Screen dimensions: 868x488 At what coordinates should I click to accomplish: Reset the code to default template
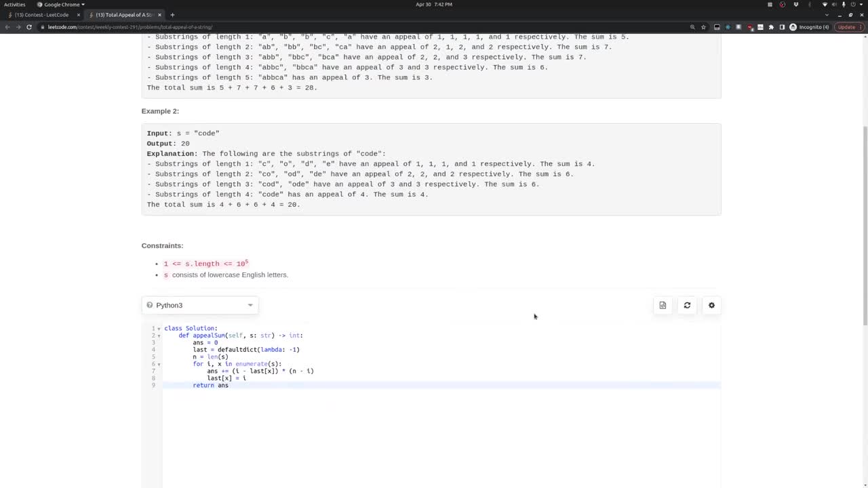click(687, 305)
